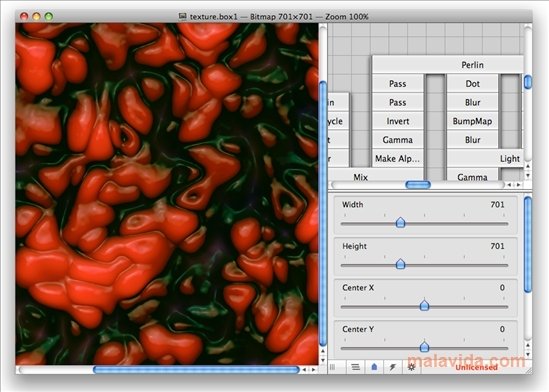Screen dimensions: 549x392
Task: Click the Center X value 0
Action: tap(502, 288)
